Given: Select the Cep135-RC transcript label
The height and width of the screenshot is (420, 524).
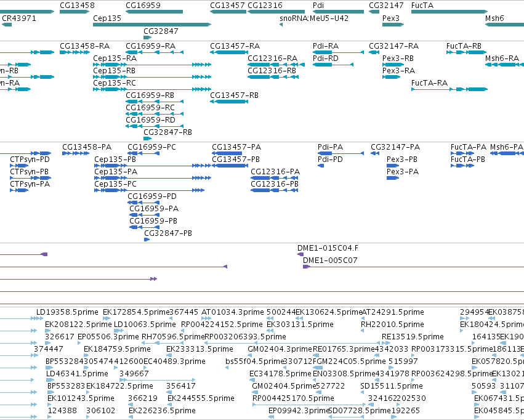Looking at the screenshot, I should pos(115,83).
